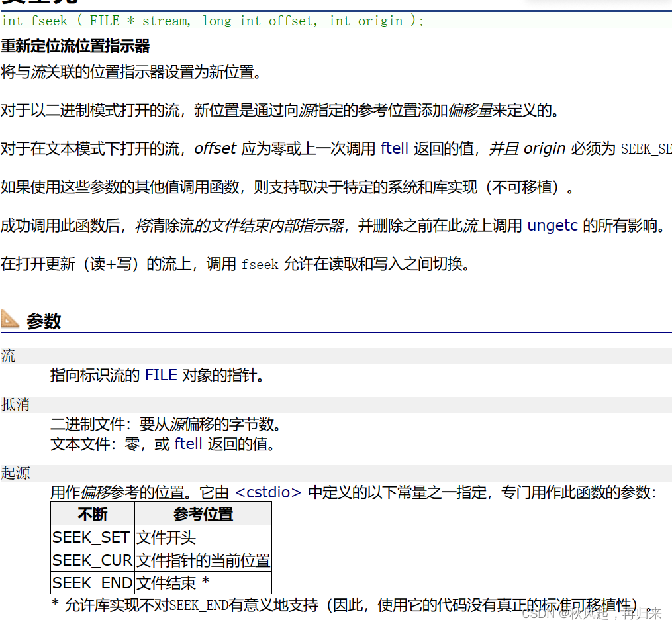Click the ftell link under 抵消 section
672x626 pixels.
[x=189, y=444]
